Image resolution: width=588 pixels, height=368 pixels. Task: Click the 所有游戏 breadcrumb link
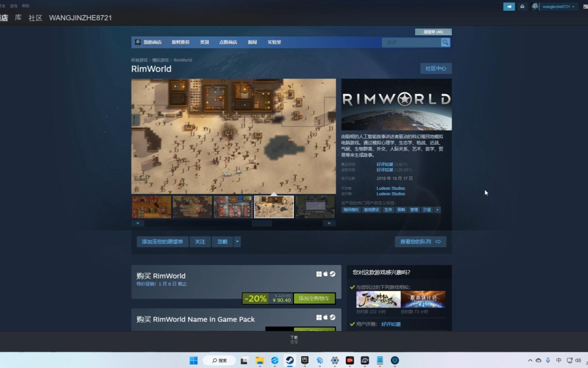[140, 60]
